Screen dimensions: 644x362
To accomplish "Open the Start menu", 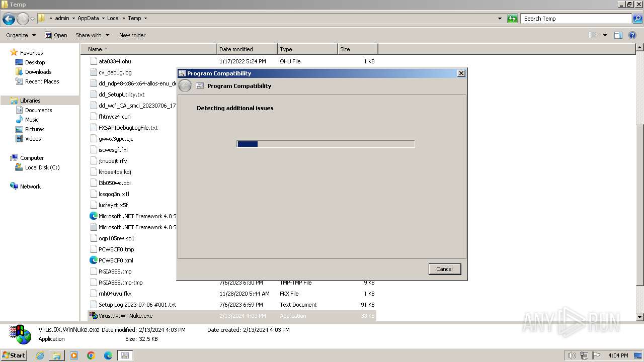I will coord(14,355).
